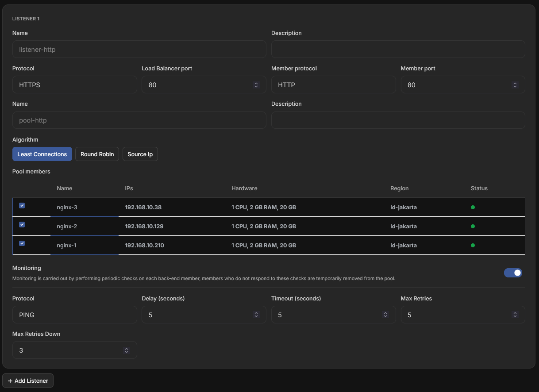This screenshot has height=392, width=539.
Task: Open the monitoring Protocol PING dropdown
Action: (x=75, y=315)
